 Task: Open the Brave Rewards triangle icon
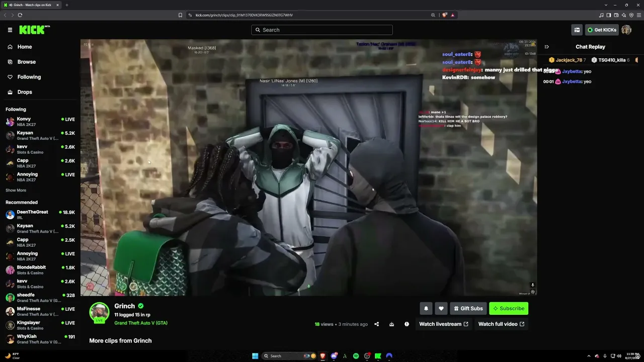[452, 15]
